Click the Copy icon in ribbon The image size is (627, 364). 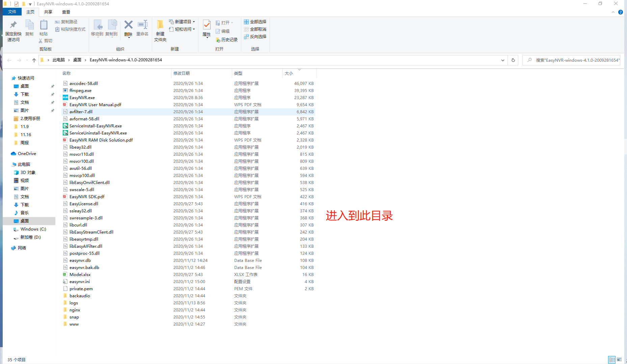(x=29, y=25)
